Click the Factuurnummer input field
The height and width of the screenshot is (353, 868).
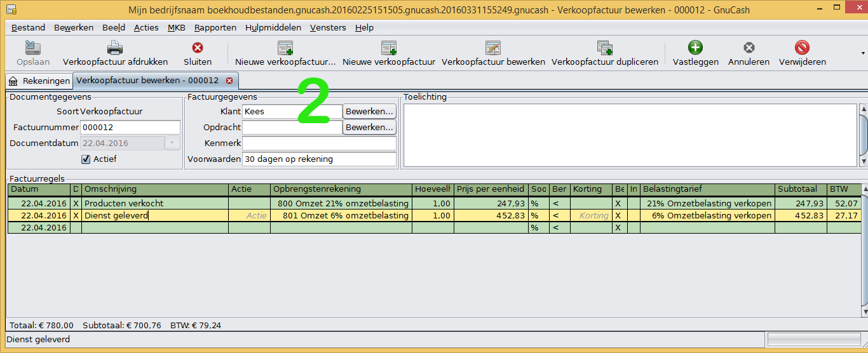(x=131, y=127)
